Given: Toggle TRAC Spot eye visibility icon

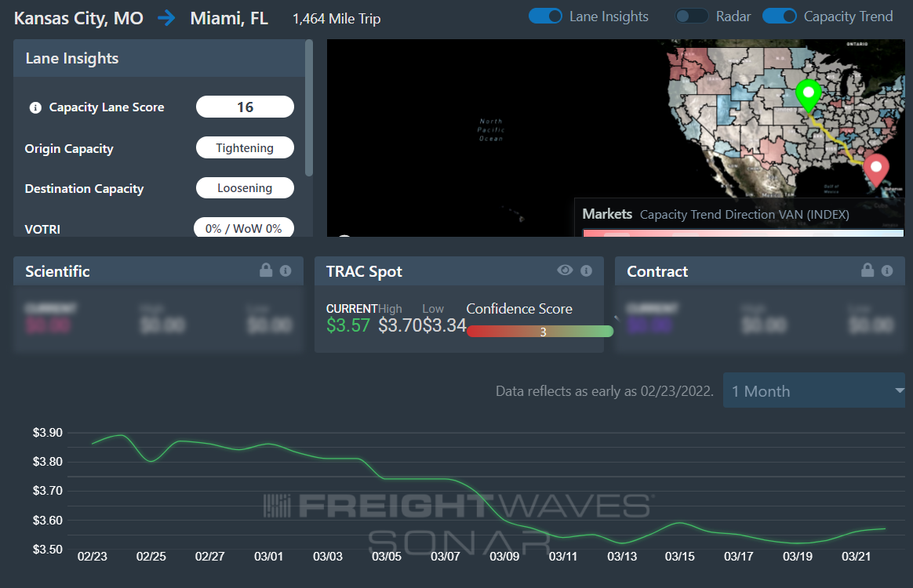Looking at the screenshot, I should [x=565, y=270].
